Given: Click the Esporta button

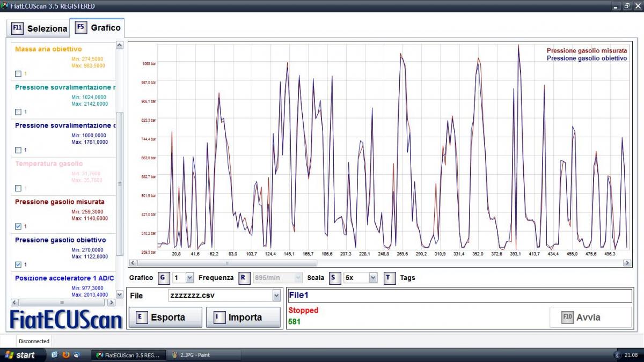Looking at the screenshot, I should coord(165,317).
